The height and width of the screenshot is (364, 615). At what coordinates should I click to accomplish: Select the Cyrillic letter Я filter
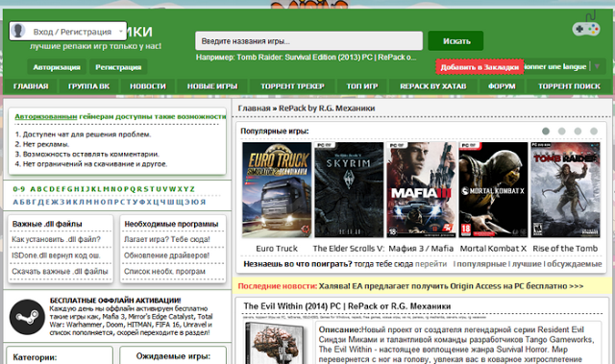point(203,203)
